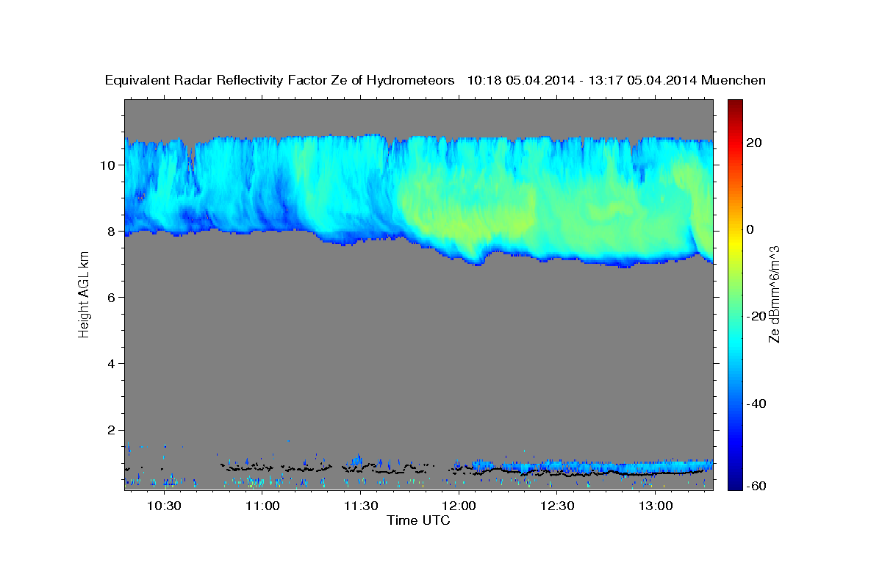Click the '11:30' time tick label

[360, 506]
